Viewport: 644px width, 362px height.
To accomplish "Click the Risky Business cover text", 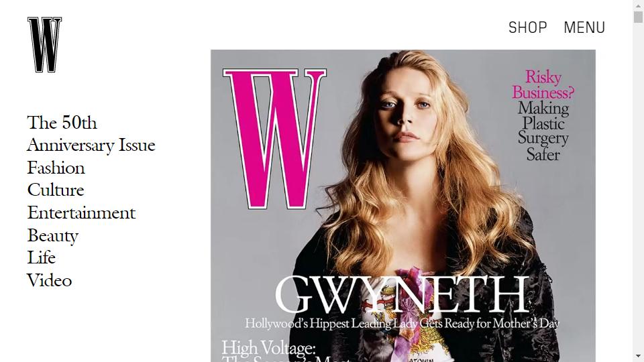I will pos(543,84).
